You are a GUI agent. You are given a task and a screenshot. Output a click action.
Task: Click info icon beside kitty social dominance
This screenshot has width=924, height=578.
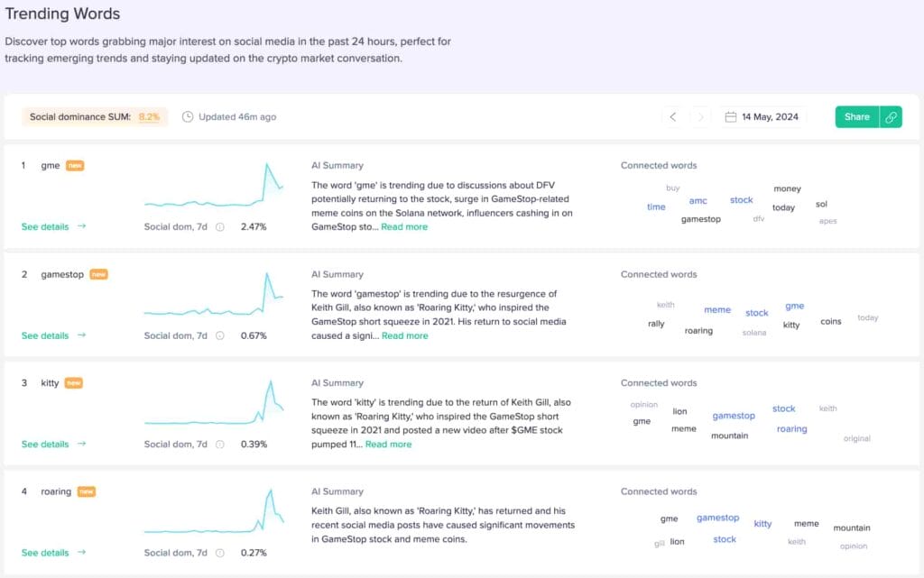pos(219,445)
